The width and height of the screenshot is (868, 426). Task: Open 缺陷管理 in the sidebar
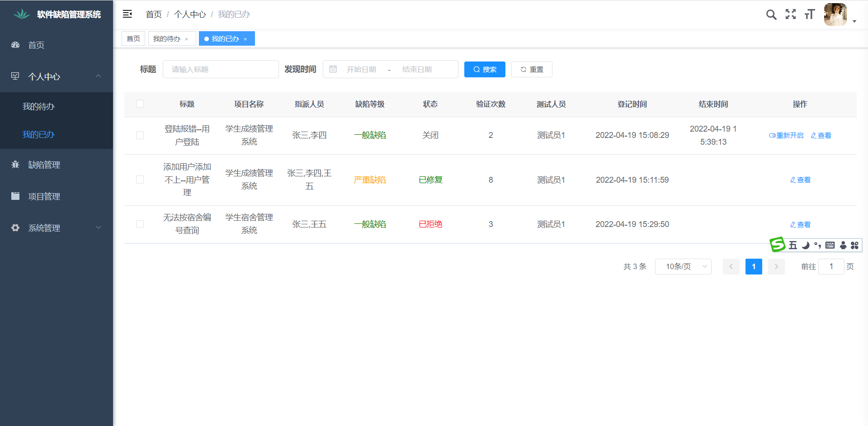[57, 165]
